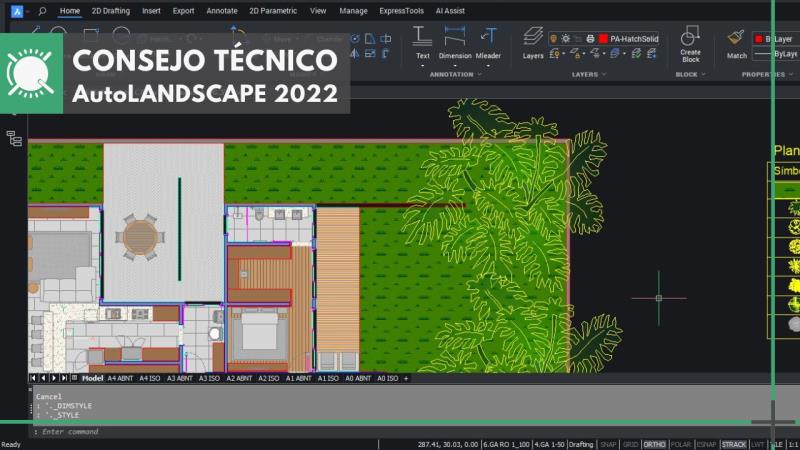
Task: Click the layer isolate icon with lightbulb
Action: pyautogui.click(x=555, y=53)
